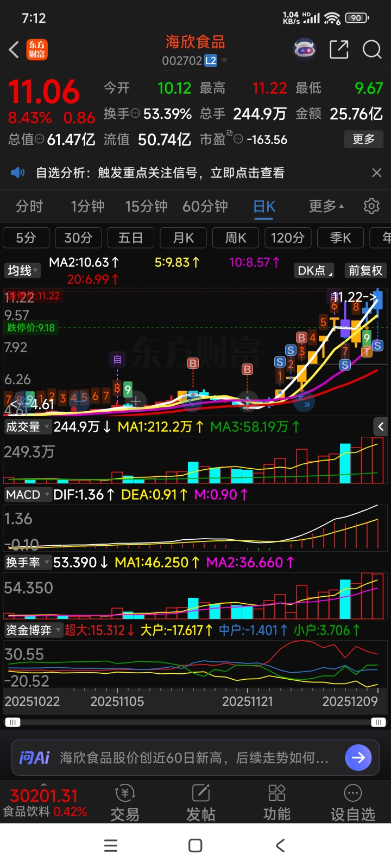Select 五日 period button
The image size is (391, 868).
coord(130,238)
